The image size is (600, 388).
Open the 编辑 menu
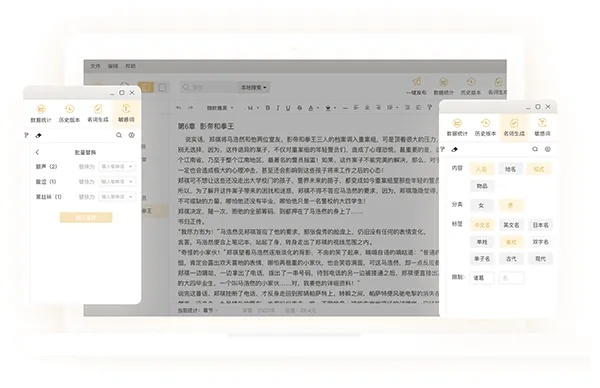click(113, 66)
